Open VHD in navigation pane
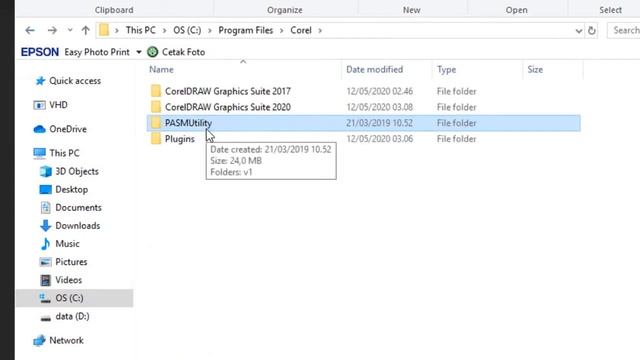This screenshot has height=360, width=640. [x=58, y=105]
